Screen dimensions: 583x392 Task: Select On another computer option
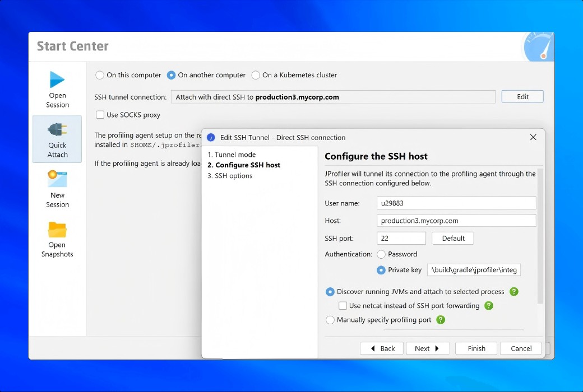click(206, 75)
